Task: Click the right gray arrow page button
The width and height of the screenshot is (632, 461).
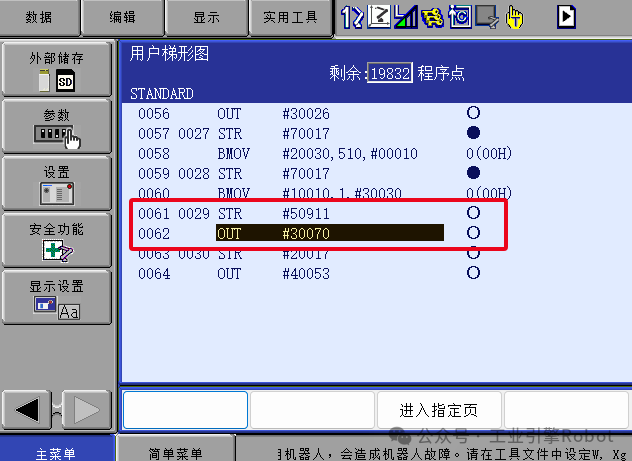Action: (86, 410)
